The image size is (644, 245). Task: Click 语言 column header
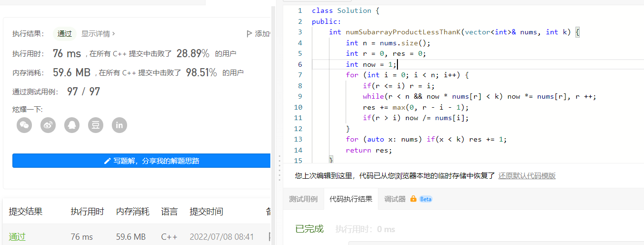tap(169, 212)
